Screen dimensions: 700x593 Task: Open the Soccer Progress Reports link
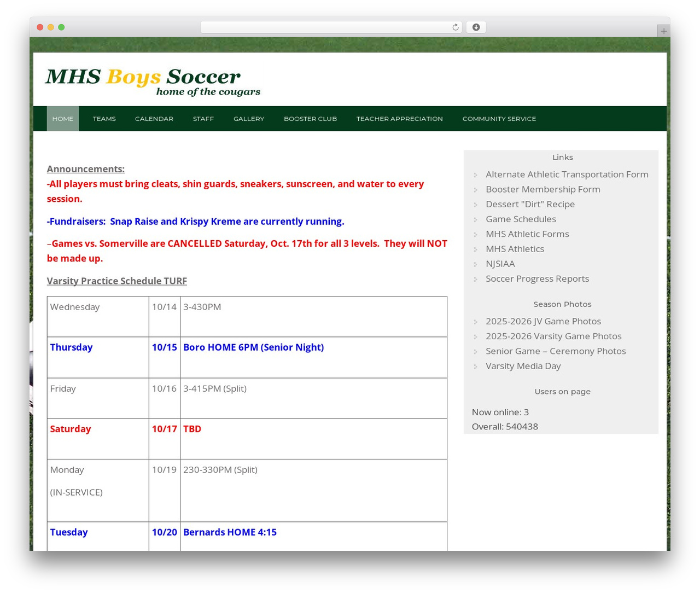(x=538, y=278)
